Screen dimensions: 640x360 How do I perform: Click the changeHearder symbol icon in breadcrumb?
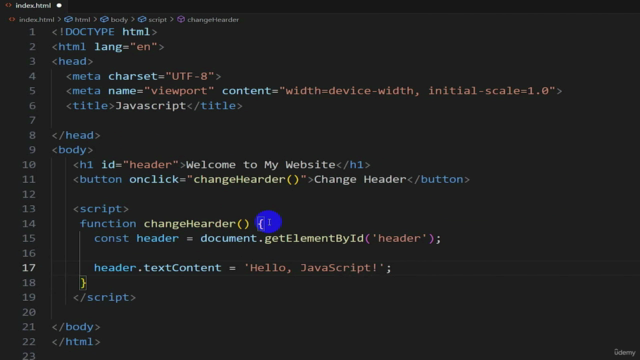coord(181,19)
